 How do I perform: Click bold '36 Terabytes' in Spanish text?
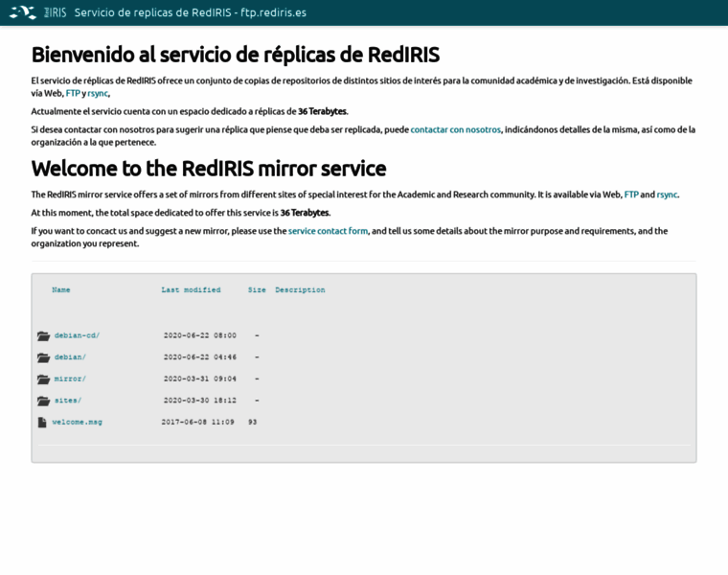[x=322, y=111]
